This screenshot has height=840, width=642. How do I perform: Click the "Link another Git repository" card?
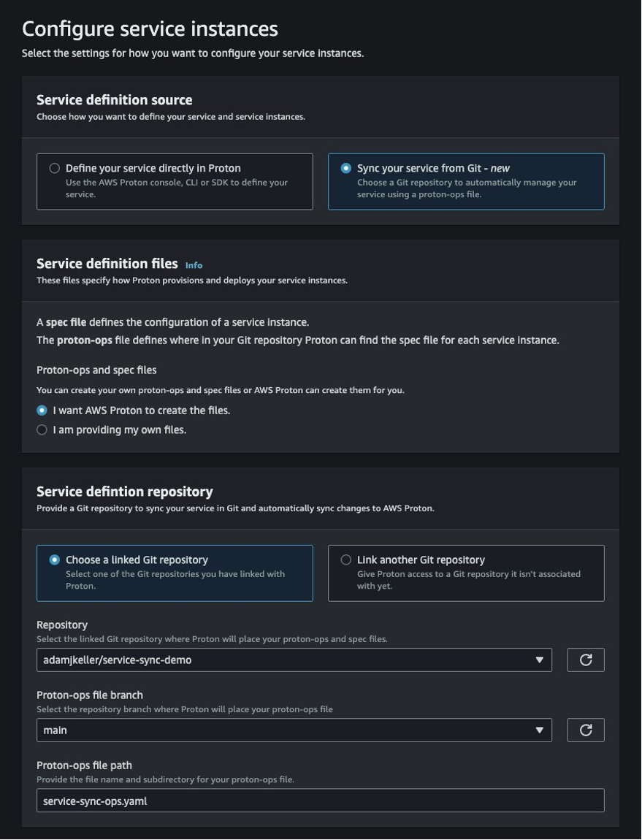(466, 573)
